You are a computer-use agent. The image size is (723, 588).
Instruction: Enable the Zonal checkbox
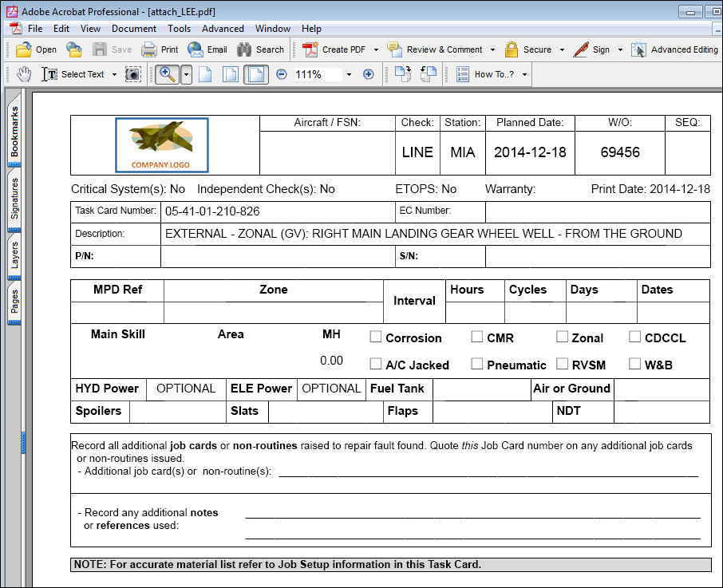562,337
